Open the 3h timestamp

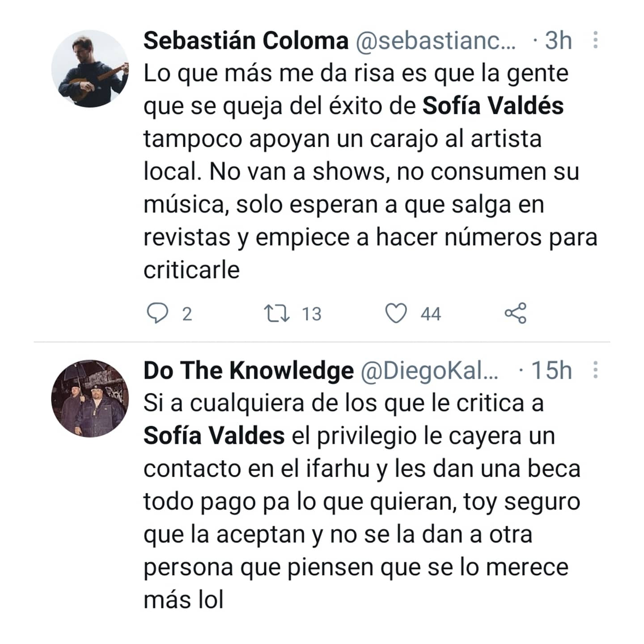558,41
